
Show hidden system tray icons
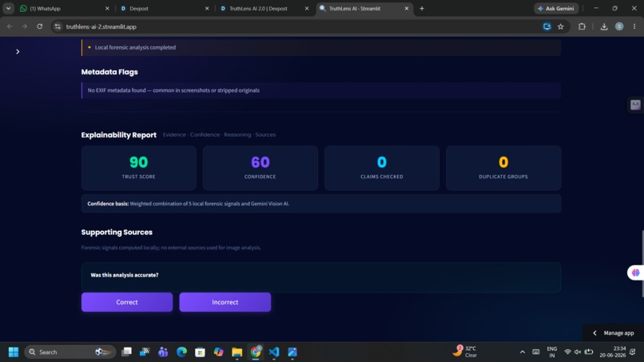(522, 352)
